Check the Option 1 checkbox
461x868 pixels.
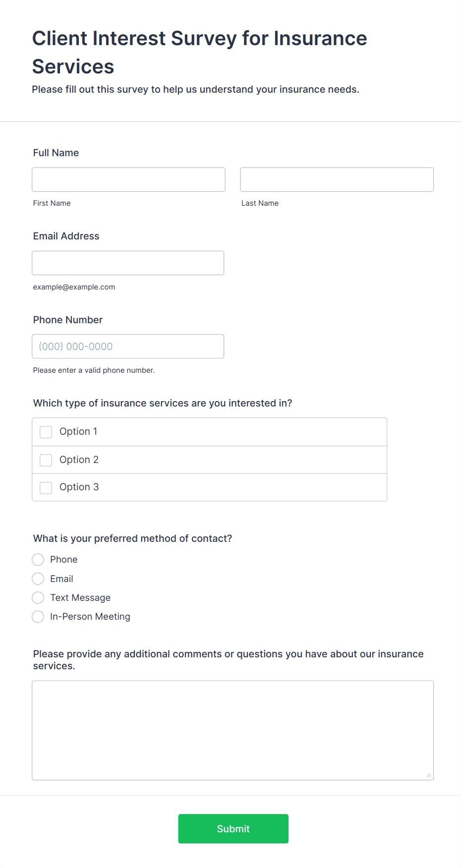[x=46, y=432]
